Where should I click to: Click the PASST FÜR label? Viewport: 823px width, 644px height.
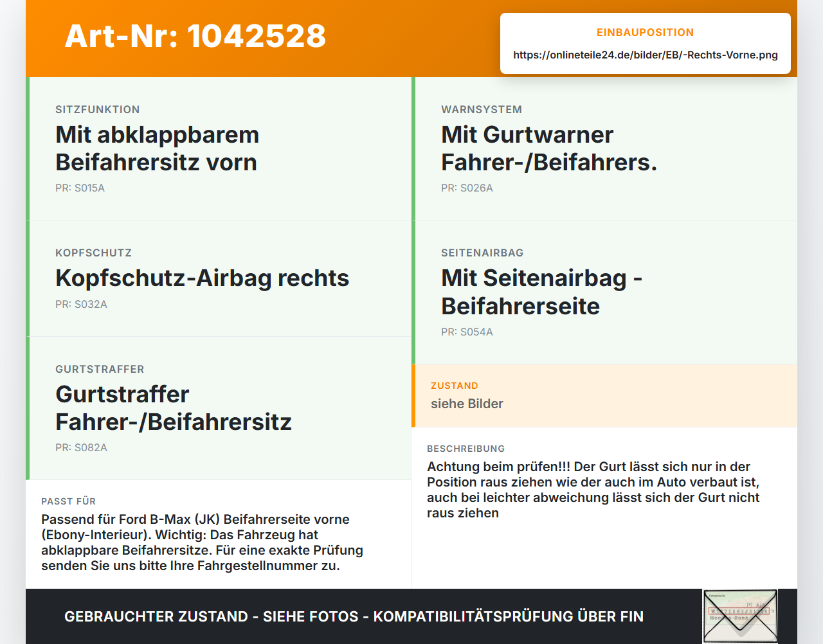[69, 501]
